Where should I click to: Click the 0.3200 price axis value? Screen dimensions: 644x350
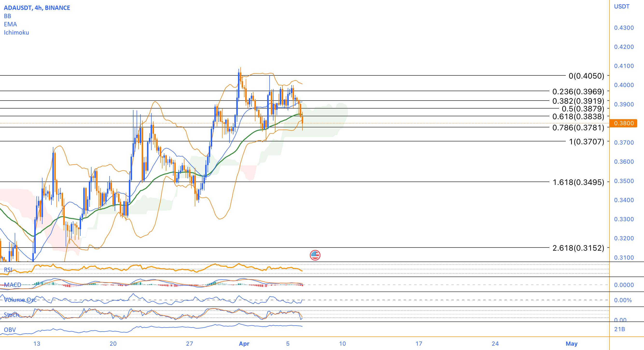click(x=624, y=238)
